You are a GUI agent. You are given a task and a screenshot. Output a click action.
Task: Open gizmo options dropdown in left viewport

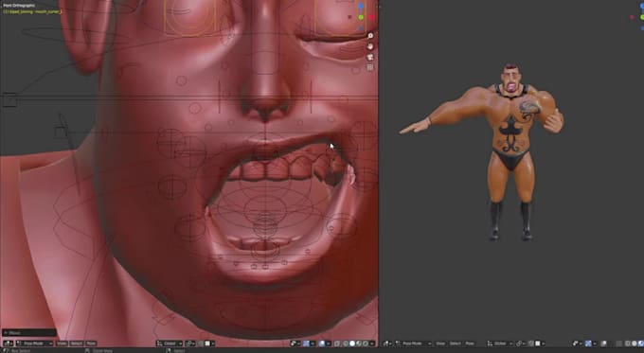313,344
